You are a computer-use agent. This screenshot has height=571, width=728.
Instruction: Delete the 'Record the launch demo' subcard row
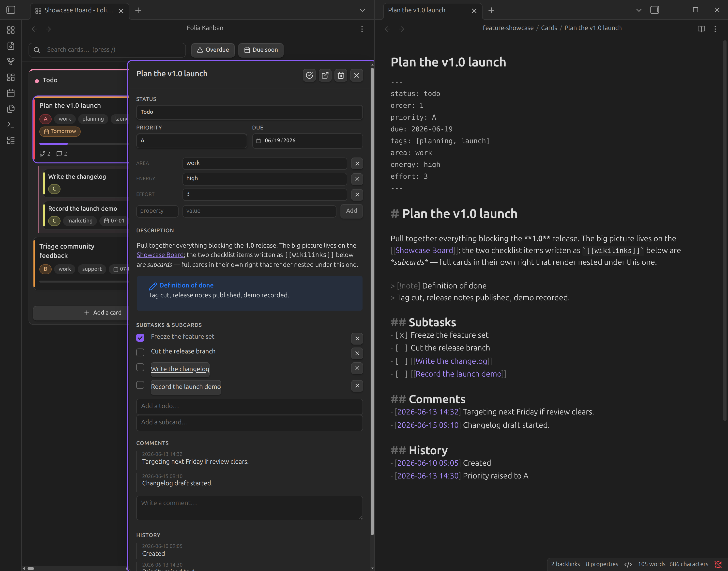point(357,385)
